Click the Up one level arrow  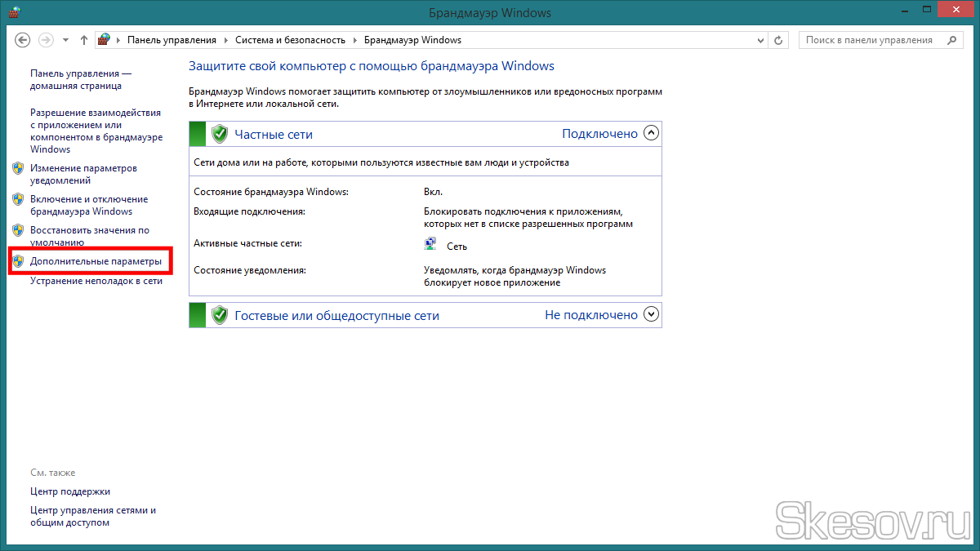tap(84, 40)
